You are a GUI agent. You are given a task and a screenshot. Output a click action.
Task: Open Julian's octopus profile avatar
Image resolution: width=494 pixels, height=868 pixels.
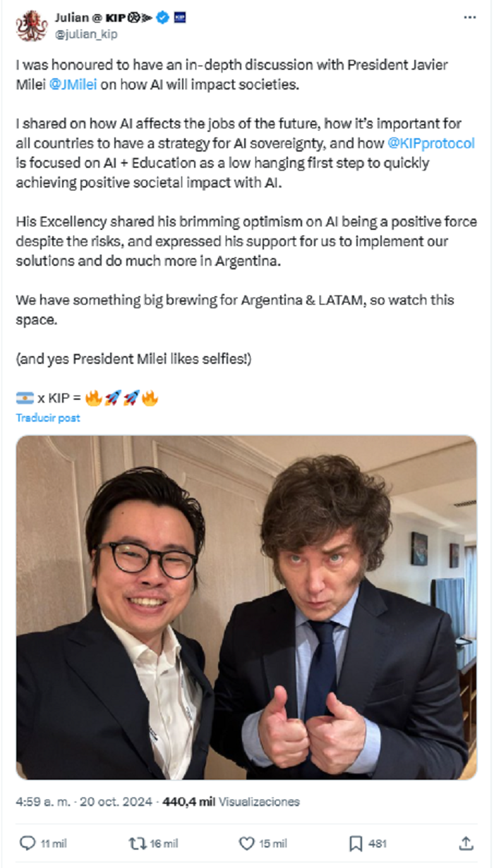coord(31,25)
